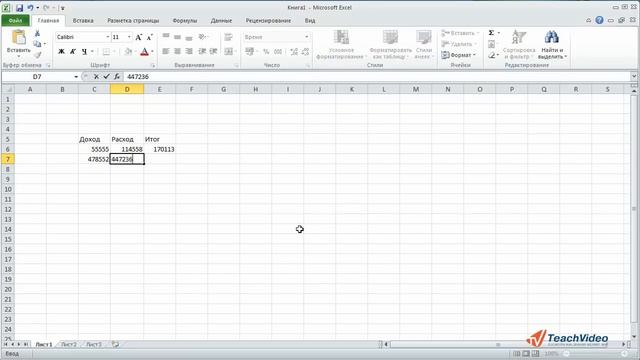Toggle underline Ч formatting
640x360 pixels.
[x=84, y=51]
